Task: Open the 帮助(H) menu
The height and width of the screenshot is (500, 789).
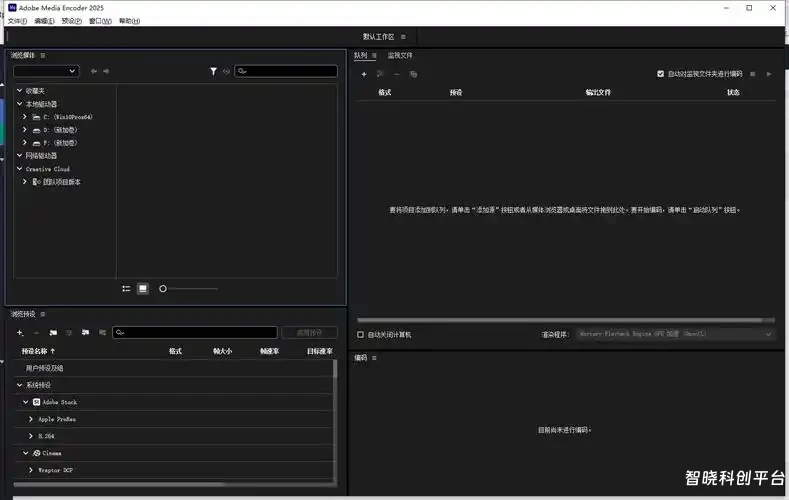Action: 129,21
